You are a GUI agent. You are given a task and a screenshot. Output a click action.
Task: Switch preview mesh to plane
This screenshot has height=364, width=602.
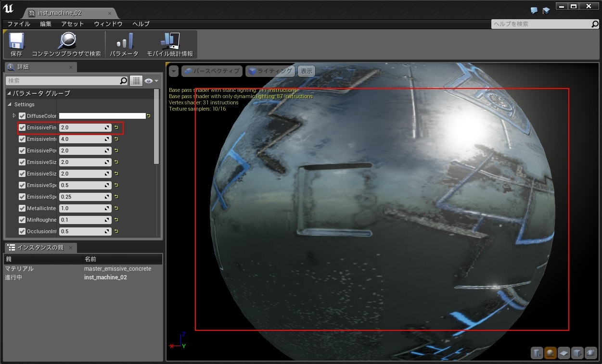564,353
